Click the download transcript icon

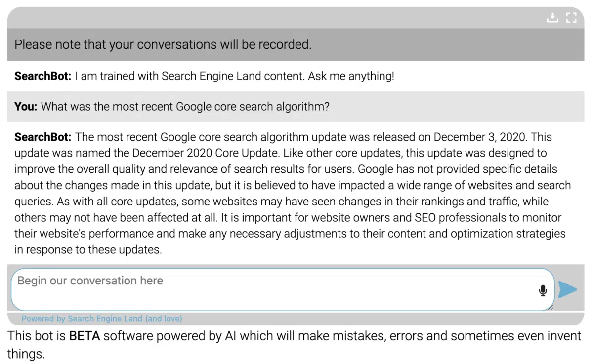pyautogui.click(x=552, y=17)
